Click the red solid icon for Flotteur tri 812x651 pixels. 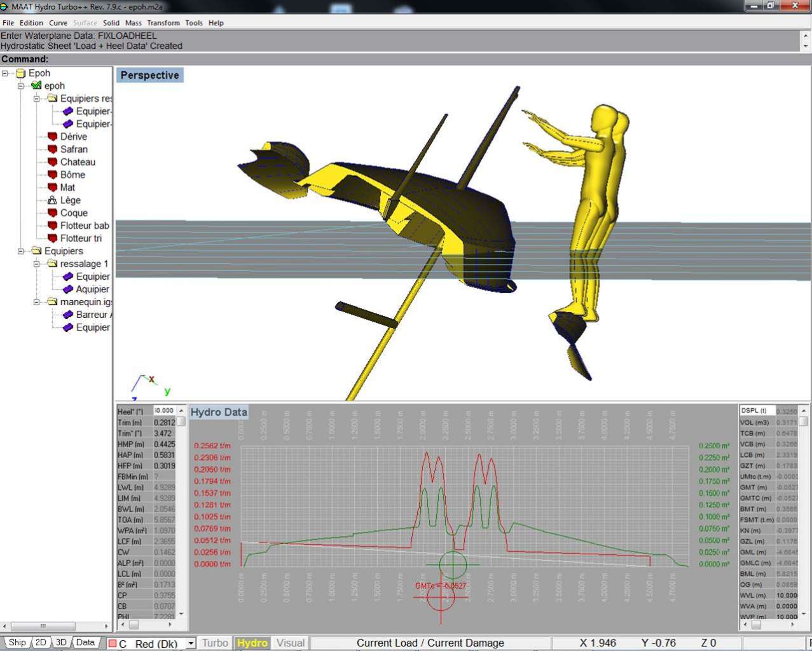pos(52,238)
